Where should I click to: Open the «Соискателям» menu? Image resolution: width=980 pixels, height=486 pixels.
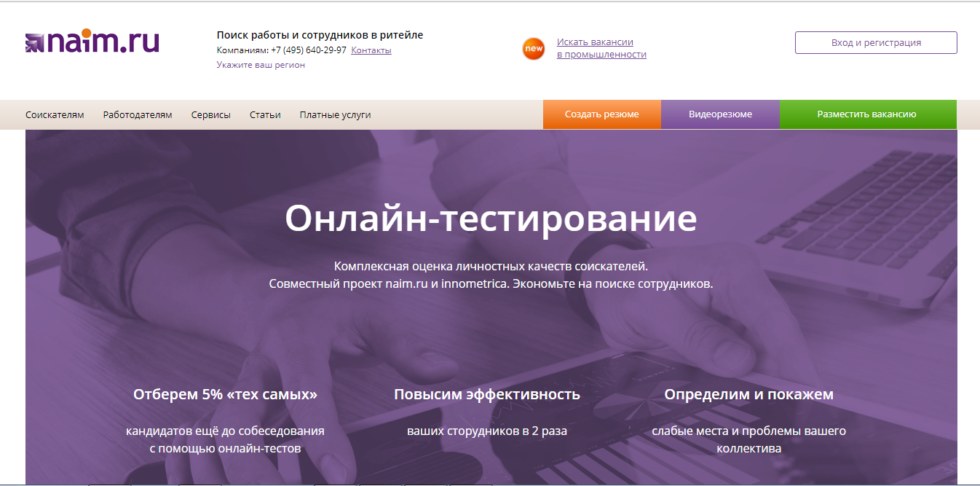(54, 114)
